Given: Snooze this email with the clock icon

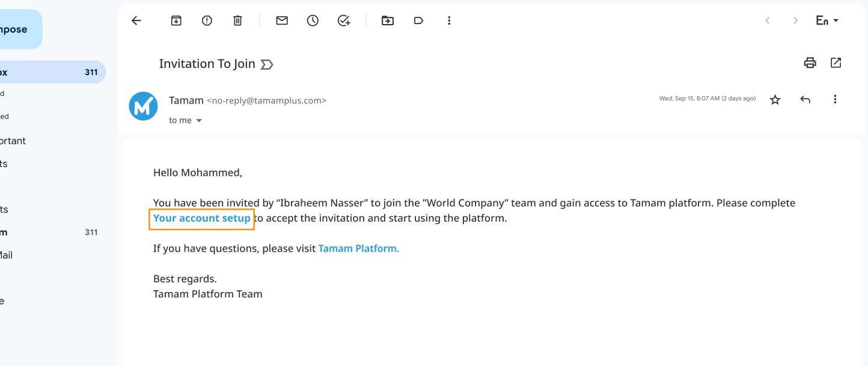Looking at the screenshot, I should click(x=313, y=20).
